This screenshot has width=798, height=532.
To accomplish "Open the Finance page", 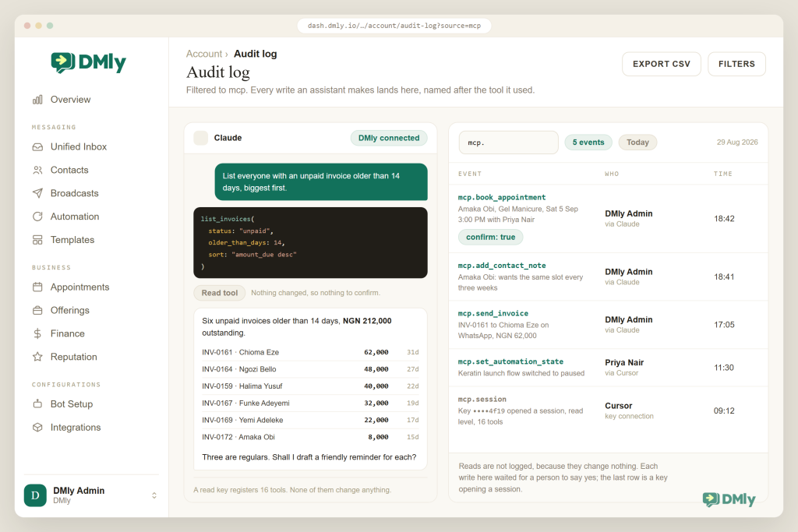I will pos(67,333).
